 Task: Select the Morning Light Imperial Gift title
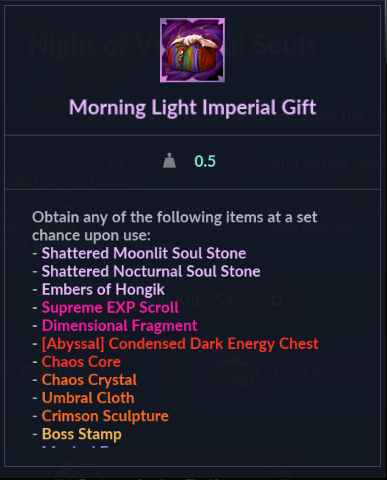pyautogui.click(x=192, y=108)
